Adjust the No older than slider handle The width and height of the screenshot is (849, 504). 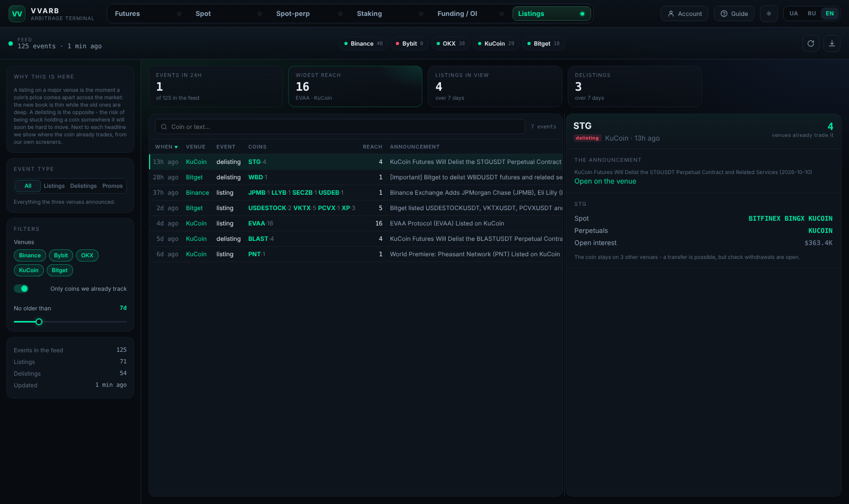[x=39, y=321]
